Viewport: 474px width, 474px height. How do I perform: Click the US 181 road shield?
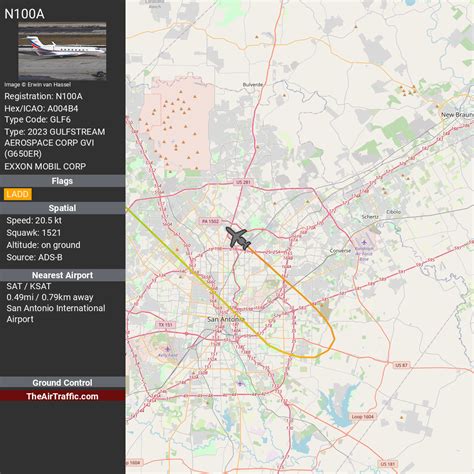[387, 464]
